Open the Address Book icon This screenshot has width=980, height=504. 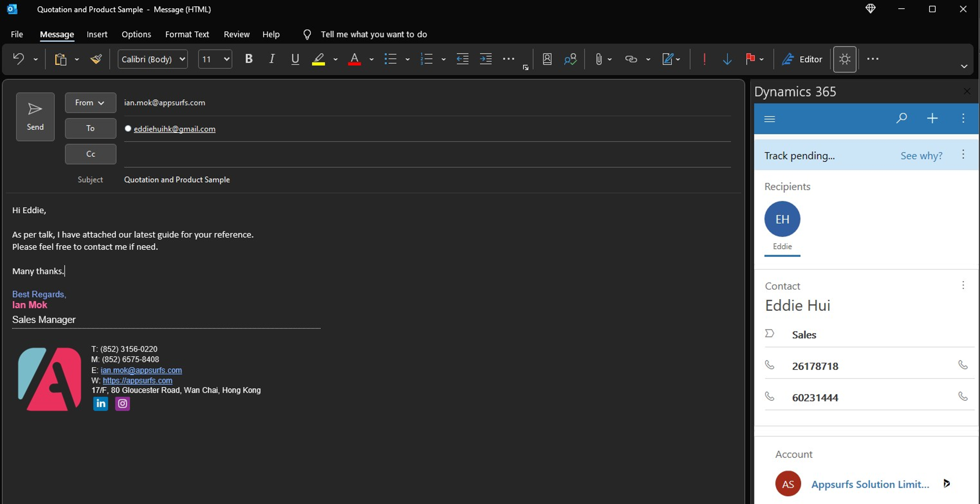[547, 59]
